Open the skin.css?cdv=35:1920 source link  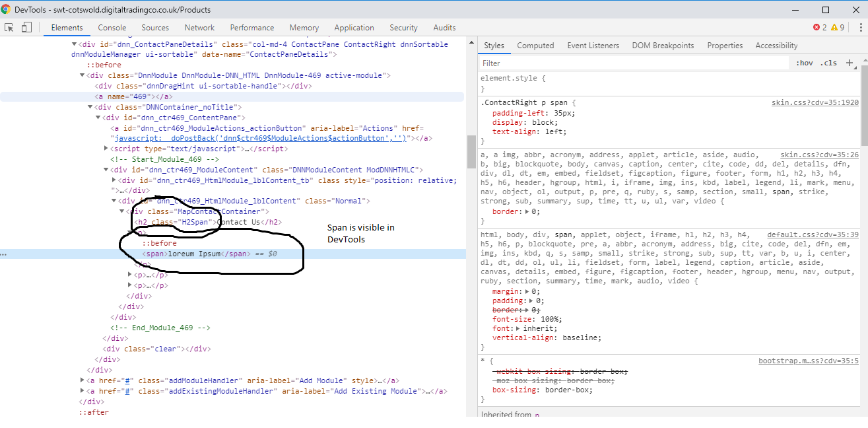point(815,103)
